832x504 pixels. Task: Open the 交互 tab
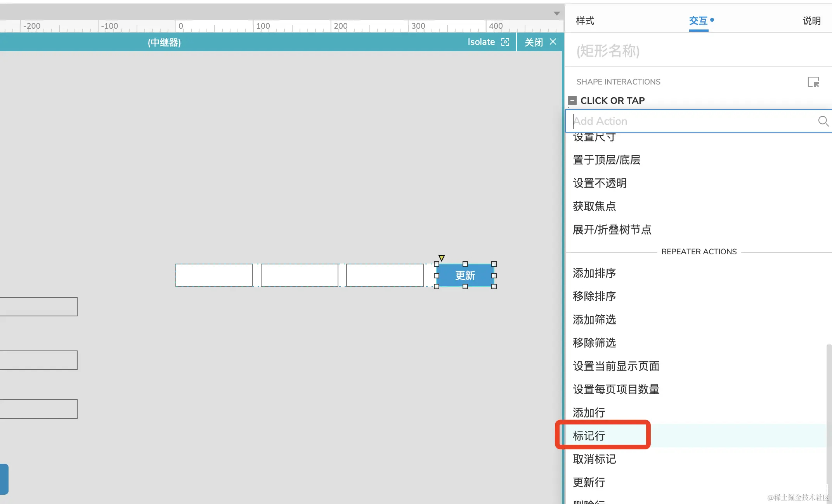click(x=699, y=21)
